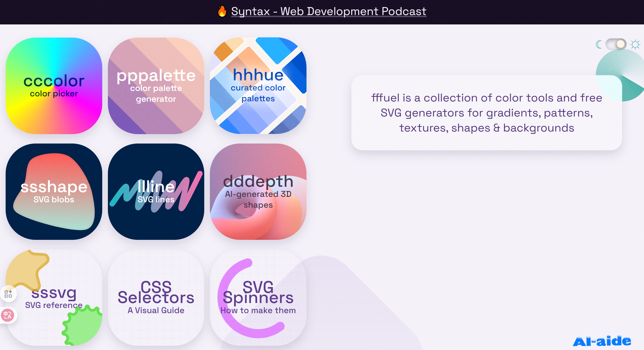Open the CSS Selectors Visual Guide tile
The image size is (644, 350).
tap(156, 298)
